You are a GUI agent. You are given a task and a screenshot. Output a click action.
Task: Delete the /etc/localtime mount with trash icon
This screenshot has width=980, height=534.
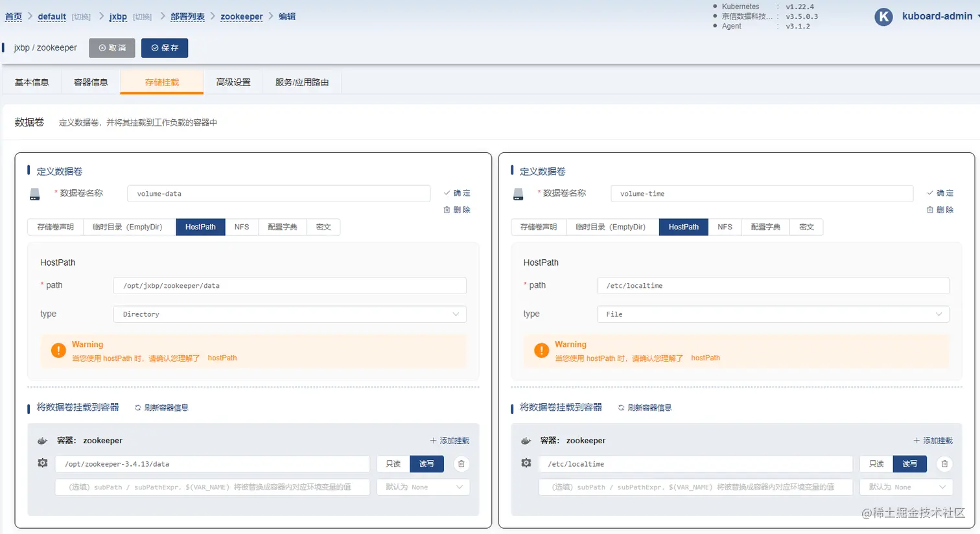(x=944, y=464)
